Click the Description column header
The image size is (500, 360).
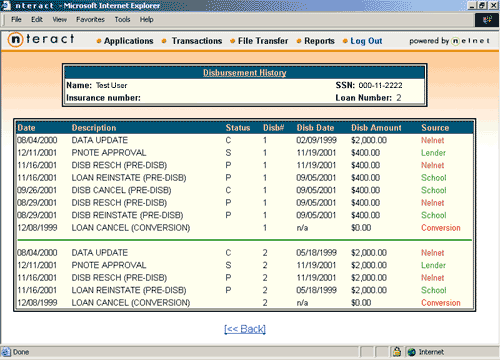[x=94, y=128]
